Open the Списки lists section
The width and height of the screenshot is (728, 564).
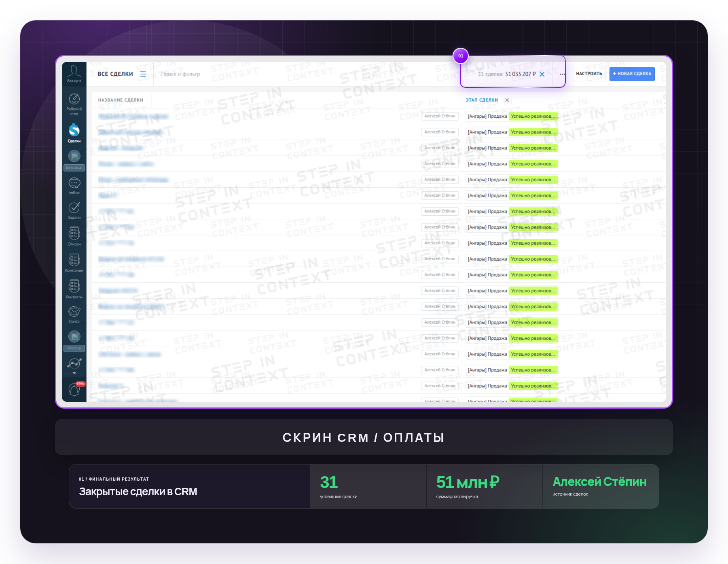click(74, 237)
